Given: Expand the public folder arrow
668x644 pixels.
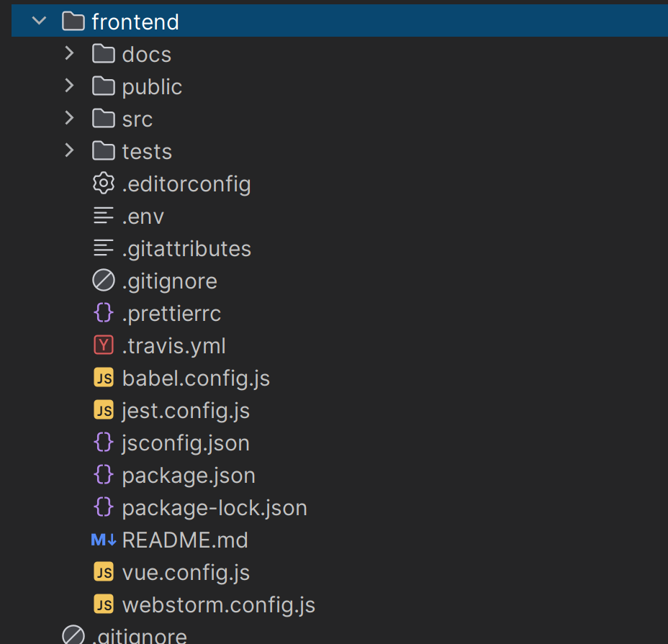Looking at the screenshot, I should tap(69, 86).
